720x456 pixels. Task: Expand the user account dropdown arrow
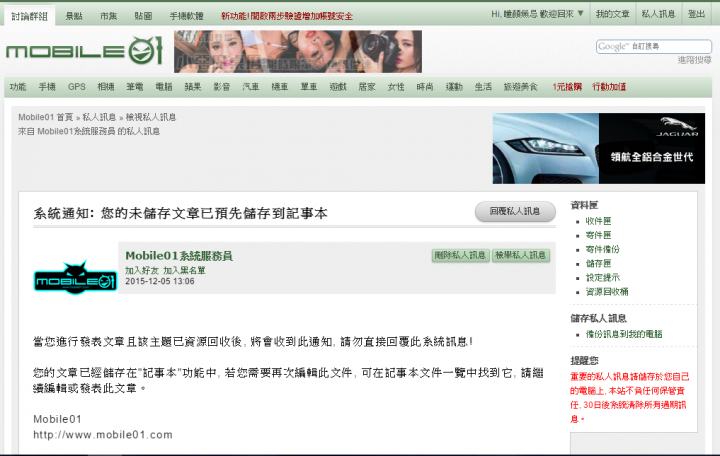pos(580,14)
